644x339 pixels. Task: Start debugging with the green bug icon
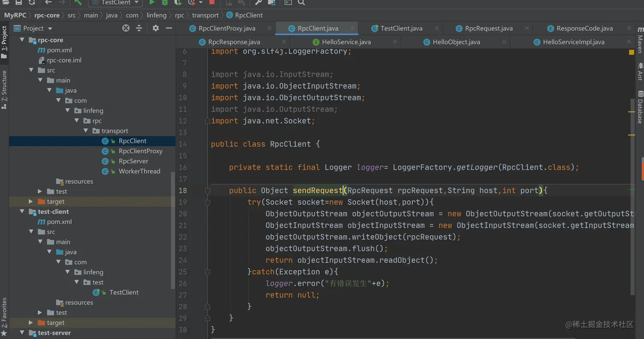click(165, 3)
